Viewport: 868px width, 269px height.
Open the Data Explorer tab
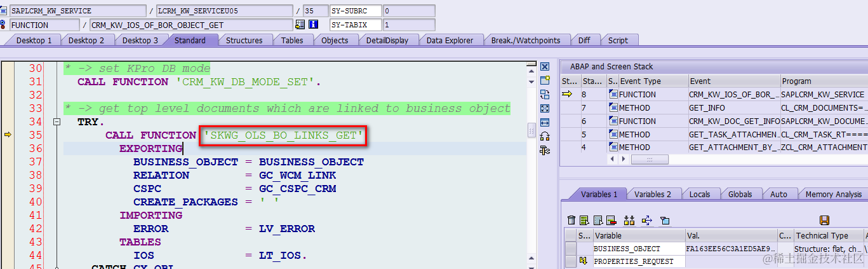coord(450,40)
